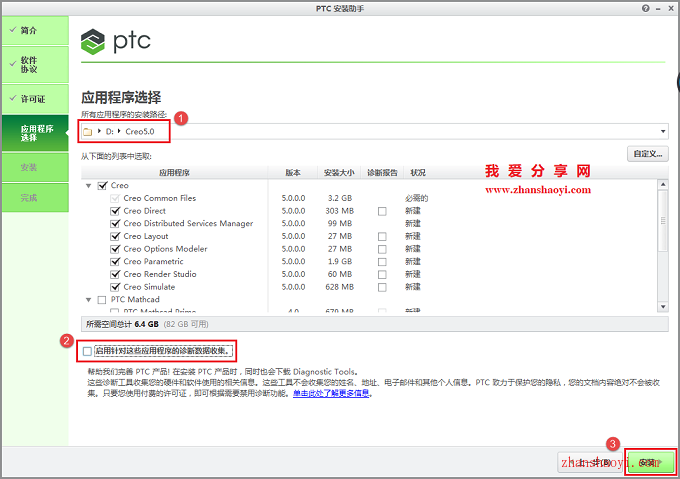Image resolution: width=680 pixels, height=479 pixels.
Task: Uncheck Creo Options Modeler checkbox
Action: coord(115,249)
